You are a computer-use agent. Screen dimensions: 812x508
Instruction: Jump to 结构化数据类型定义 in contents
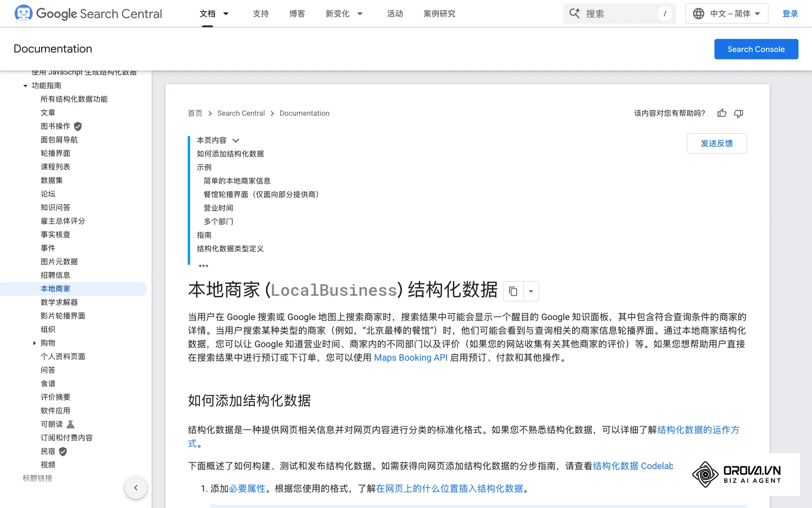click(230, 249)
